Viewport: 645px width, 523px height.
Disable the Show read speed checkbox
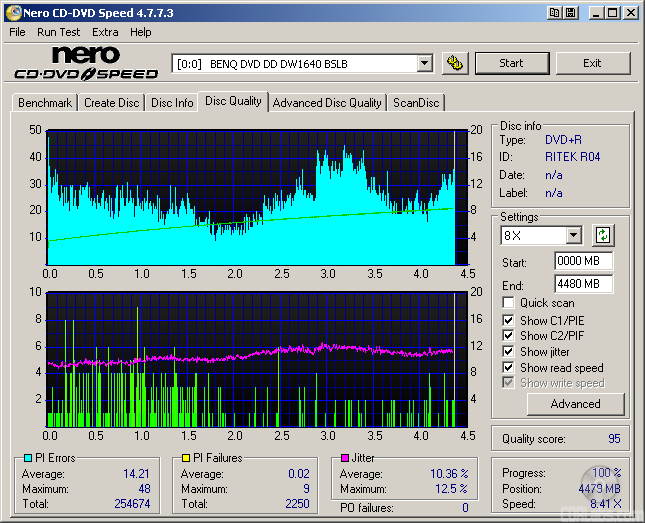click(x=509, y=367)
